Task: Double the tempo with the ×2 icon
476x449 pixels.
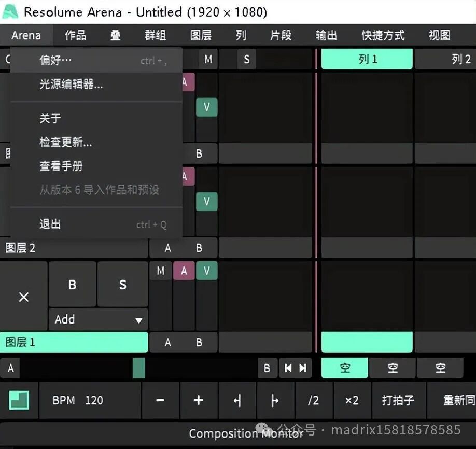Action: click(352, 400)
